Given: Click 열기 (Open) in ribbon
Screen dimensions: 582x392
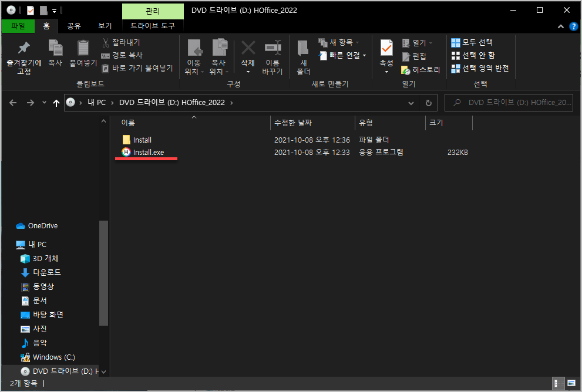Looking at the screenshot, I should [417, 43].
